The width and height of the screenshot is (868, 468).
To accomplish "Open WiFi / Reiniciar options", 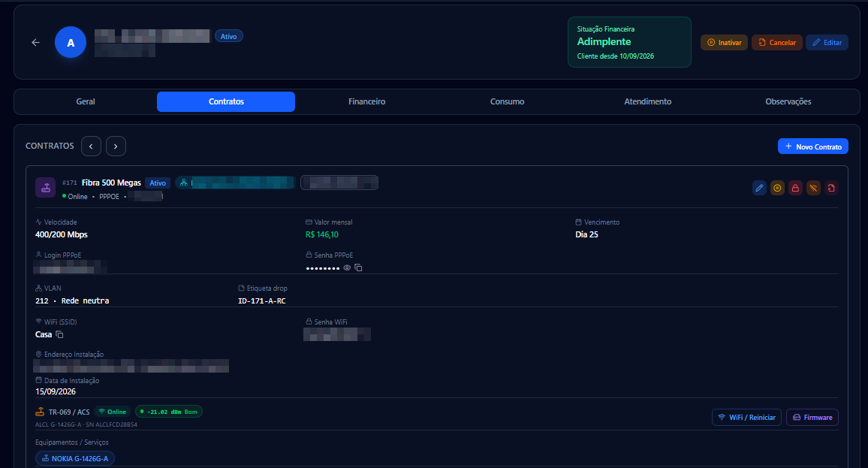I will point(747,417).
